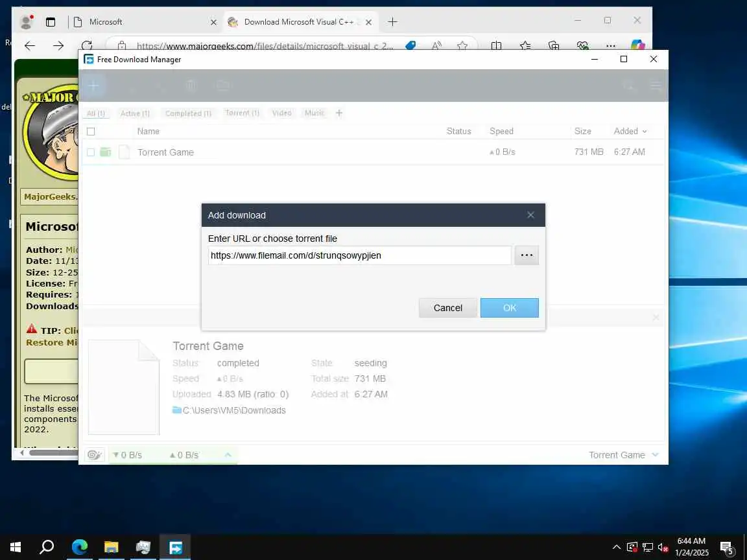Open a new tab in Edge
The image size is (747, 560).
392,22
